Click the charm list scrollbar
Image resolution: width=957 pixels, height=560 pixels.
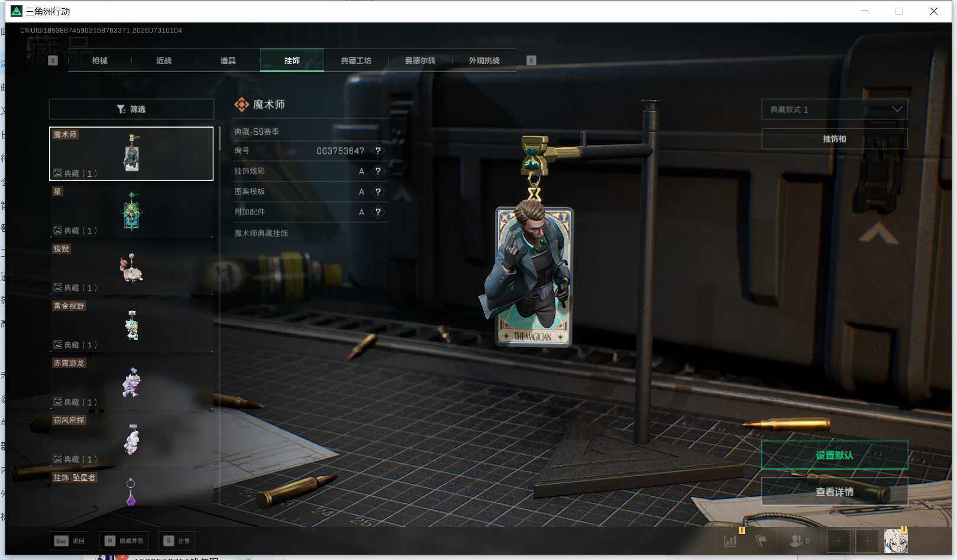(x=219, y=138)
